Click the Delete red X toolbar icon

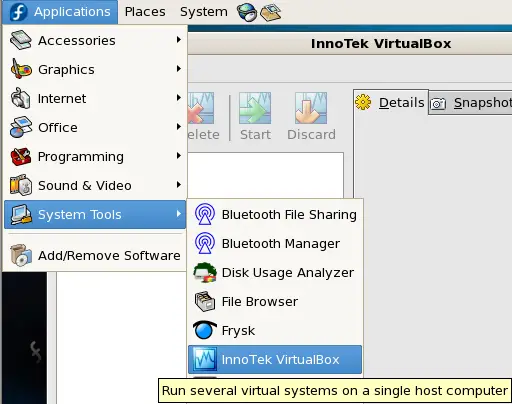(201, 108)
